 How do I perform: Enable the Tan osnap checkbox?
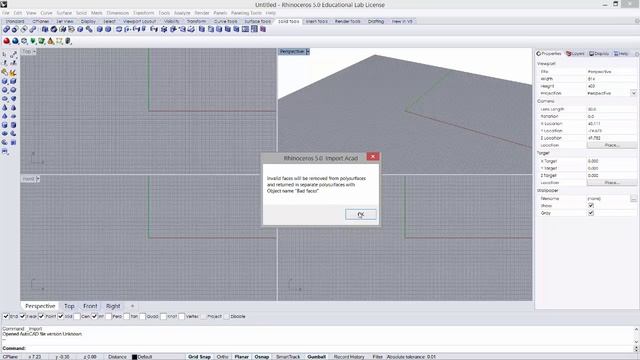127,316
